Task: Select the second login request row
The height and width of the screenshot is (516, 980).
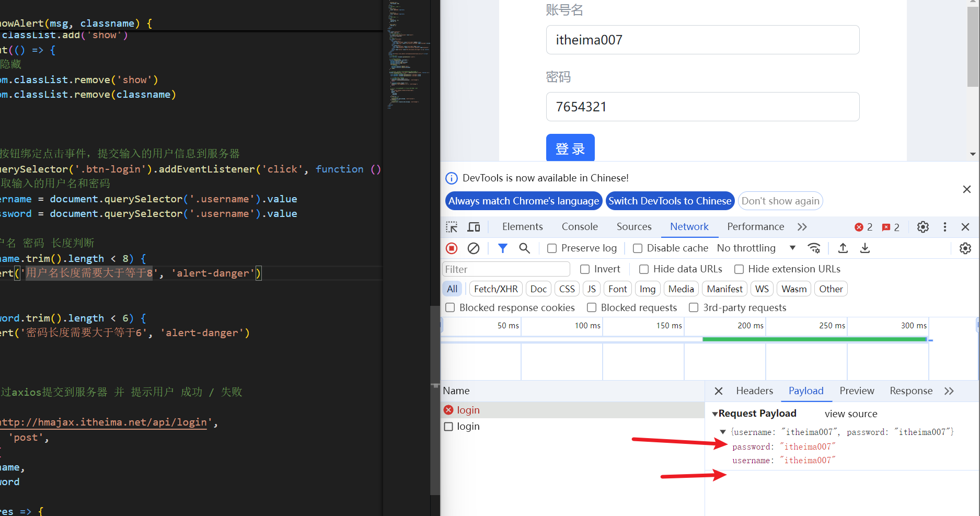Action: (x=572, y=426)
